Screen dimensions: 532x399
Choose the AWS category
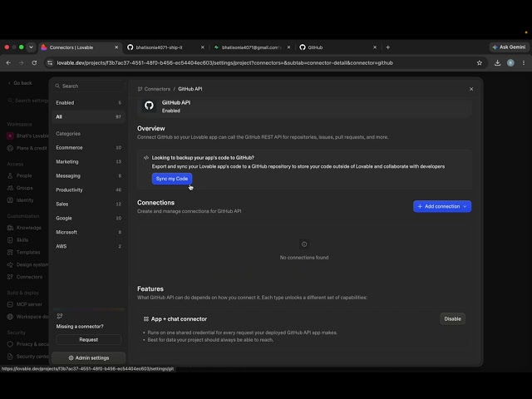(89, 246)
